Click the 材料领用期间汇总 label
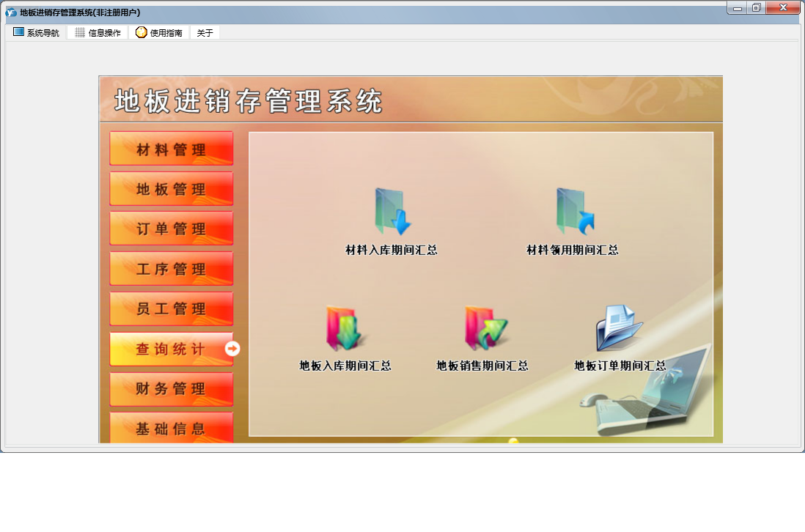The height and width of the screenshot is (532, 805). 573,250
